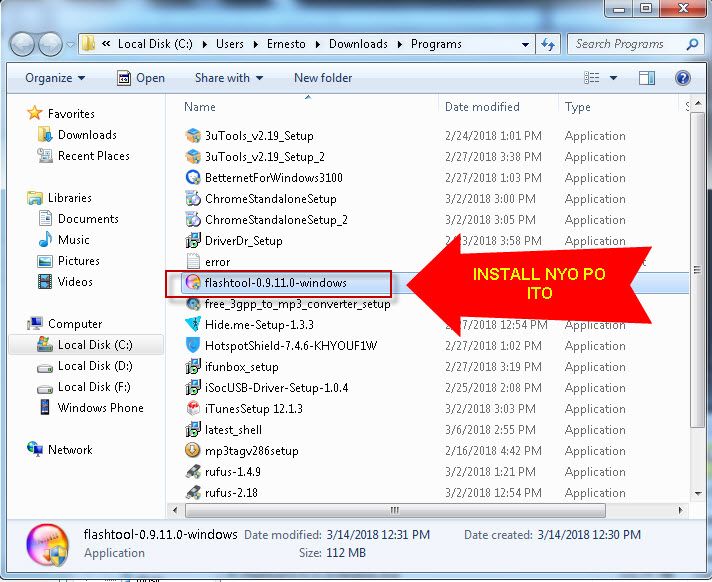Select the iSocUSB-Driver-Setup-1.0.4 icon
The height and width of the screenshot is (582, 712).
[193, 387]
